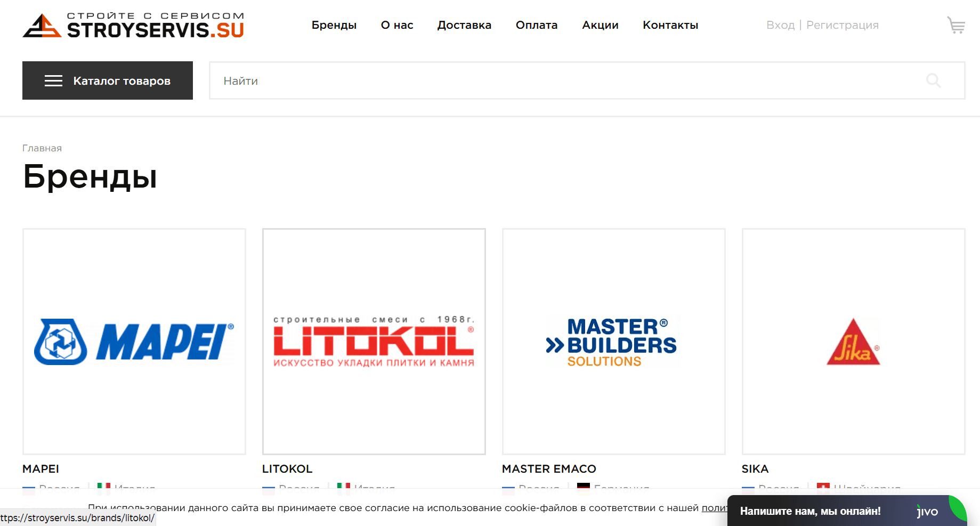Open the Stroyservis.su logo homepage
This screenshot has height=526, width=980.
(133, 26)
